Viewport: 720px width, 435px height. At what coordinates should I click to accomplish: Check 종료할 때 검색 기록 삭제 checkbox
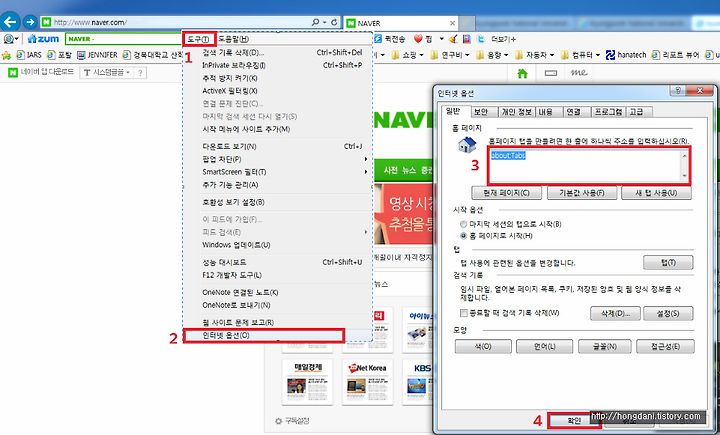(x=464, y=313)
